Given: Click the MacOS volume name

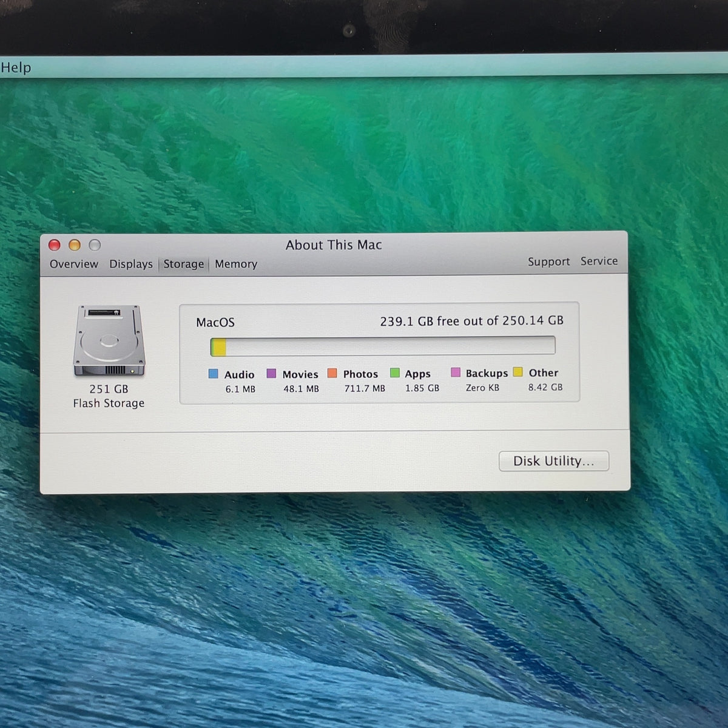Looking at the screenshot, I should point(215,323).
